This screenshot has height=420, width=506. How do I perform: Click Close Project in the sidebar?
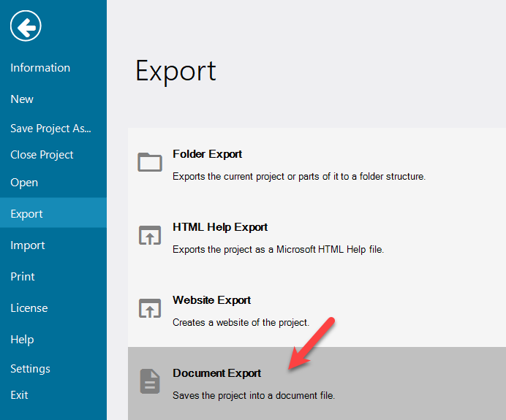tap(42, 155)
